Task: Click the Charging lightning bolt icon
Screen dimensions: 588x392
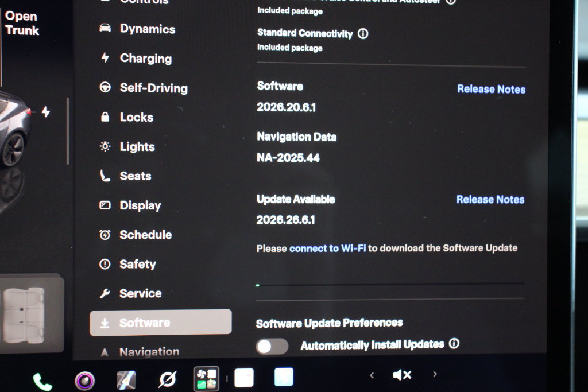Action: [106, 57]
